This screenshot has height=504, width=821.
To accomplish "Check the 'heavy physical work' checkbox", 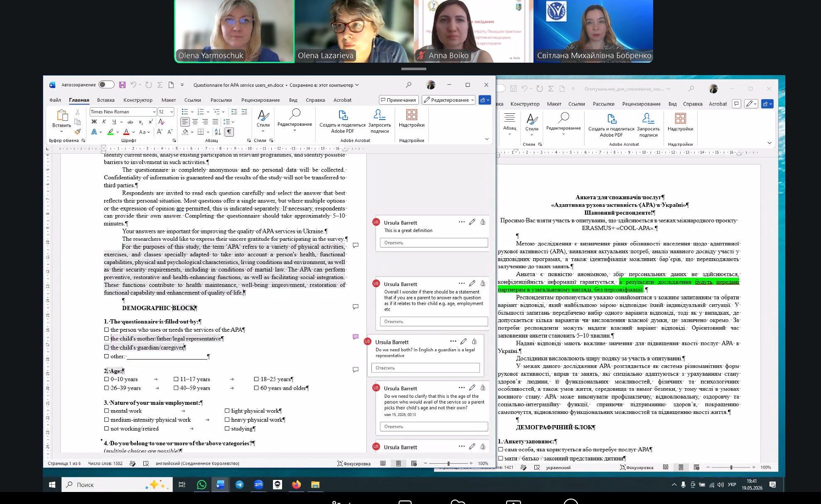I will pos(227,420).
